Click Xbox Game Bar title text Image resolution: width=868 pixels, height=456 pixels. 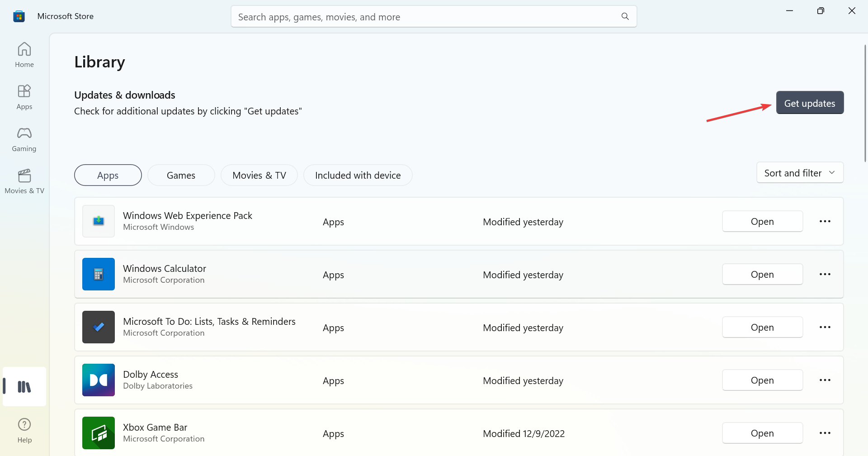[155, 427]
